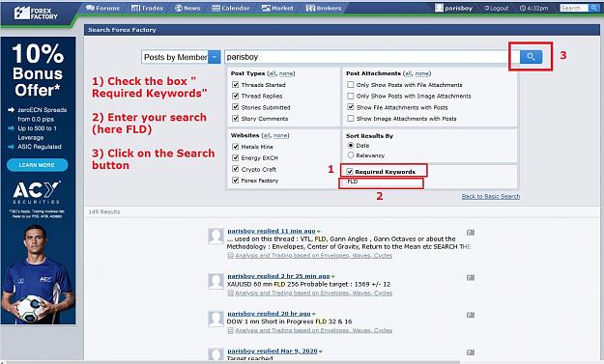The width and height of the screenshot is (604, 364).
Task: Click the top-right Search field
Action: click(574, 8)
